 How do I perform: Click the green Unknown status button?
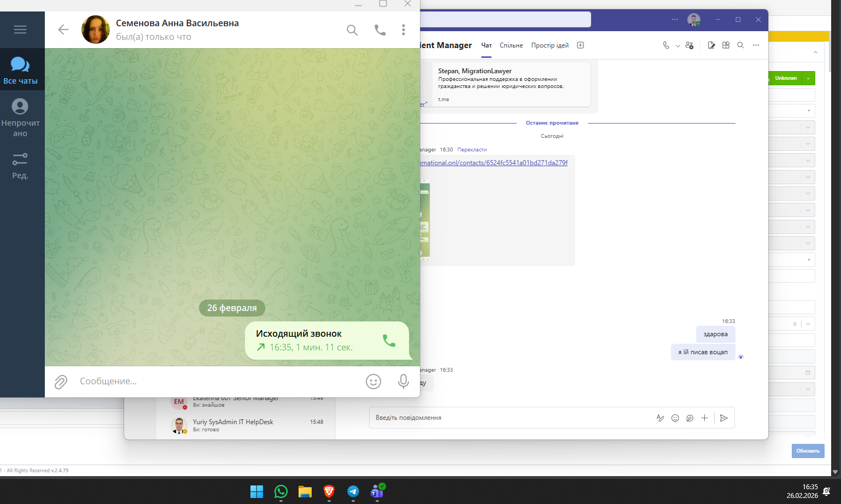785,78
